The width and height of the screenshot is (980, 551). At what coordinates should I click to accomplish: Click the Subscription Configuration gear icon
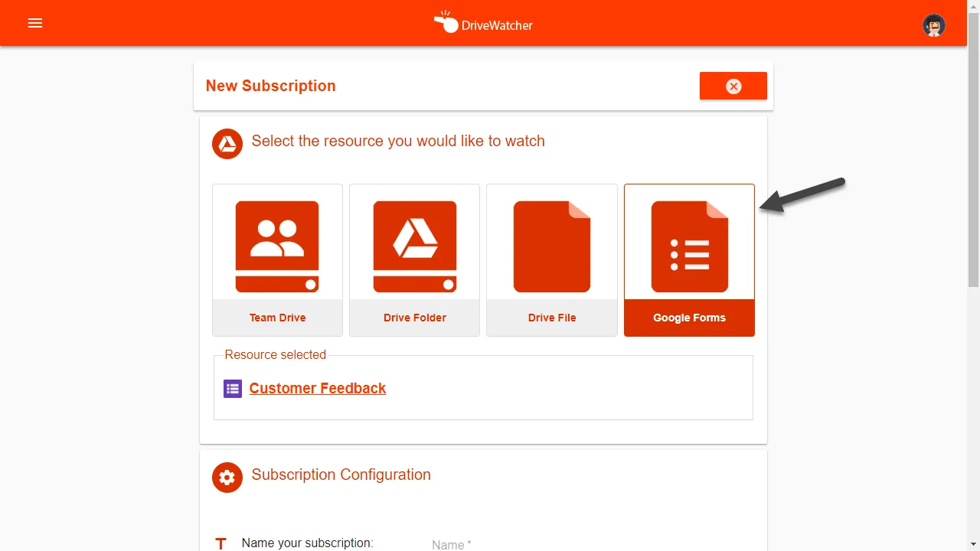pos(227,478)
